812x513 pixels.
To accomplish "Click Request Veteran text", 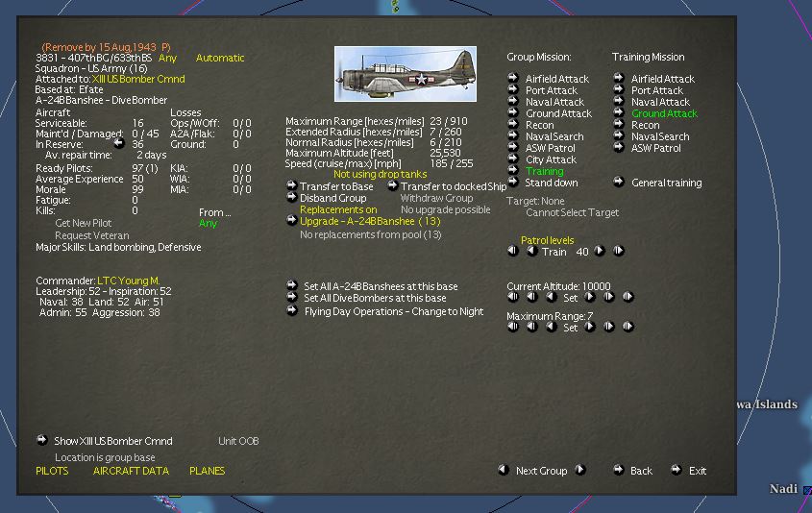I will [91, 235].
